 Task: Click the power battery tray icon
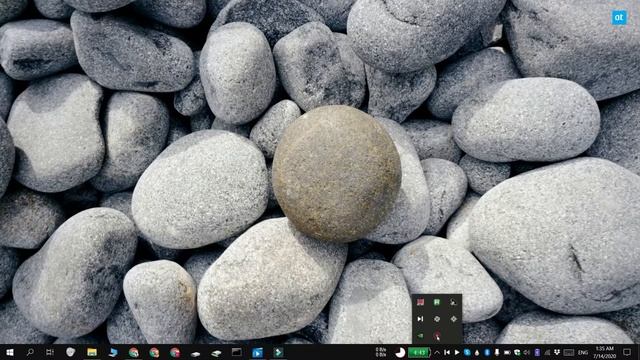point(507,352)
